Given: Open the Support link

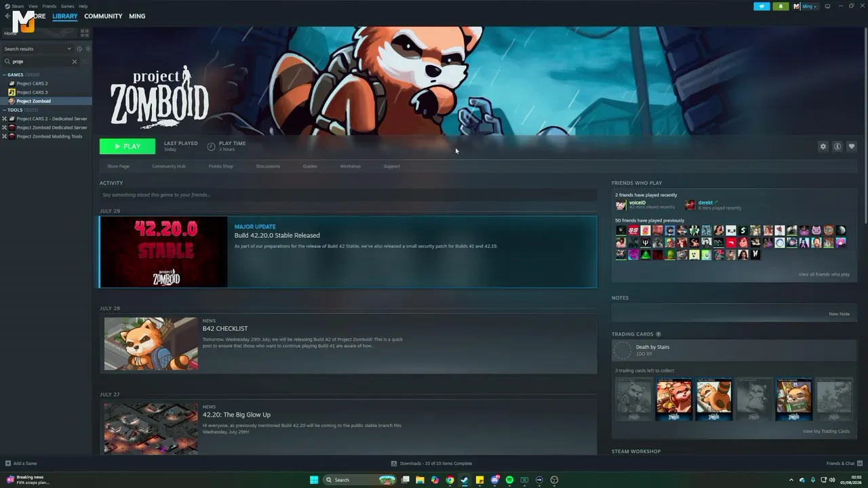Looking at the screenshot, I should pos(392,166).
